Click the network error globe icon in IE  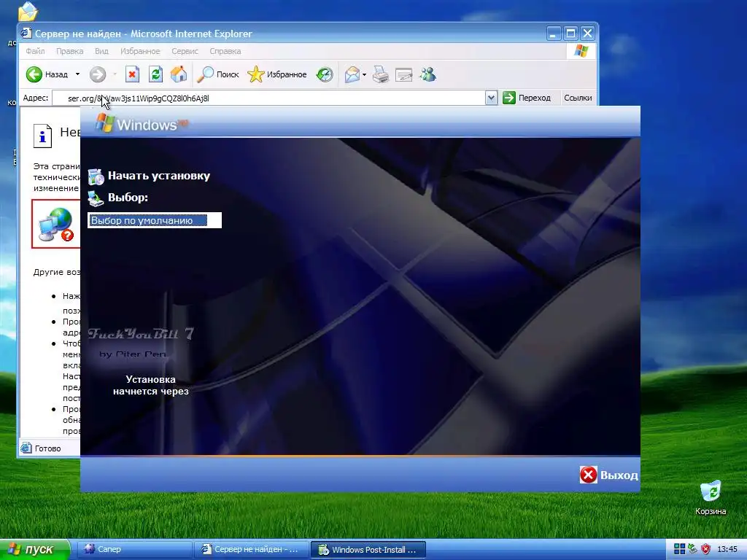[x=56, y=224]
